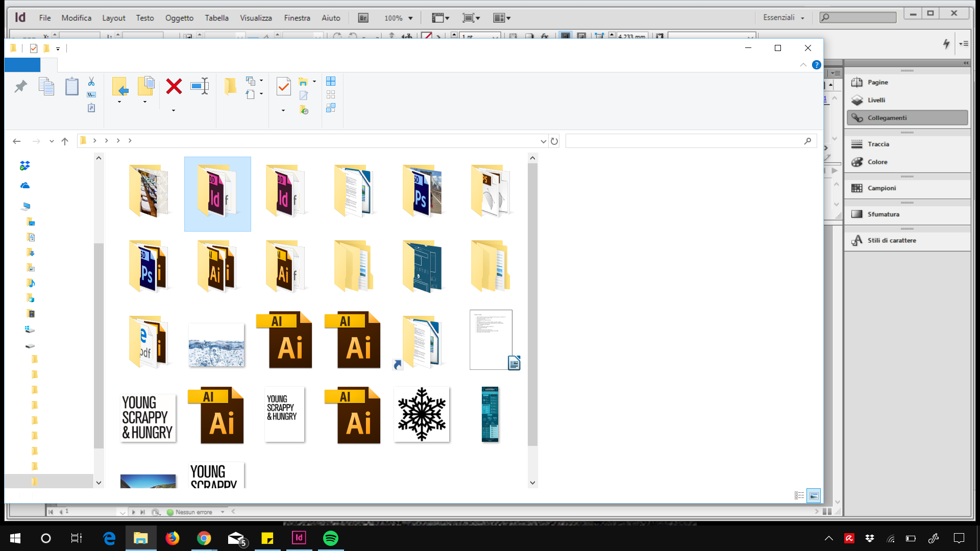Select the snowflake image thumbnail
The image size is (980, 551).
coord(422,414)
